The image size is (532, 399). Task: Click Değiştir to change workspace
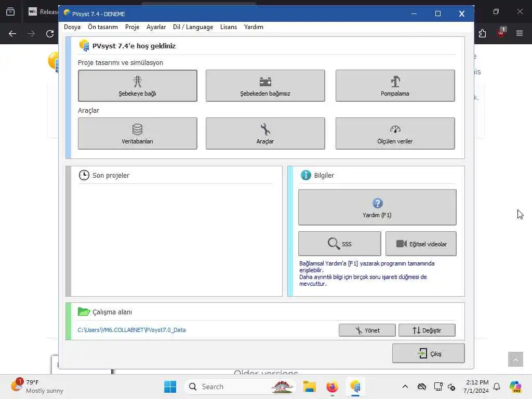coord(427,330)
